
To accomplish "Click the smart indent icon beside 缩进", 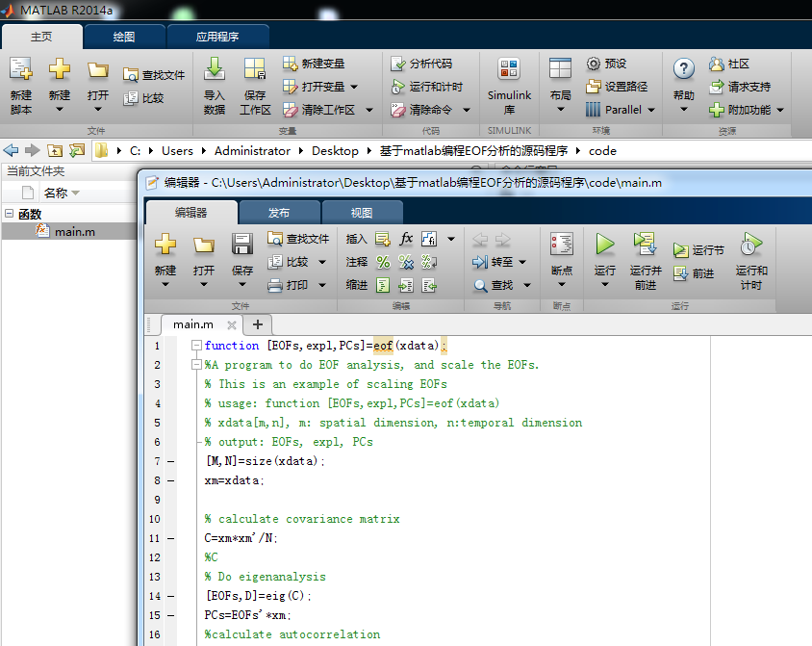I will [x=383, y=285].
